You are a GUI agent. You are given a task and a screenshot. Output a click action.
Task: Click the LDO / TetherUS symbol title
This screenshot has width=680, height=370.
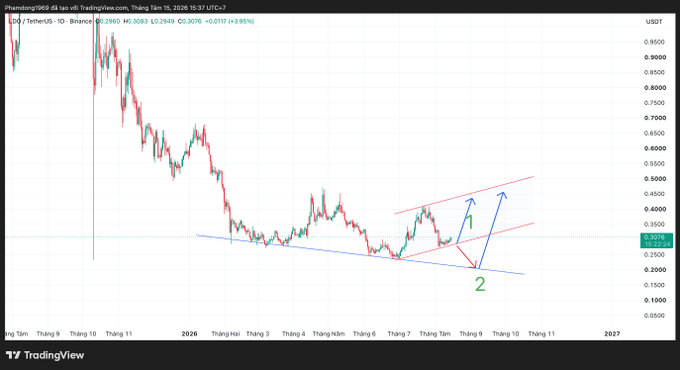tap(50, 21)
